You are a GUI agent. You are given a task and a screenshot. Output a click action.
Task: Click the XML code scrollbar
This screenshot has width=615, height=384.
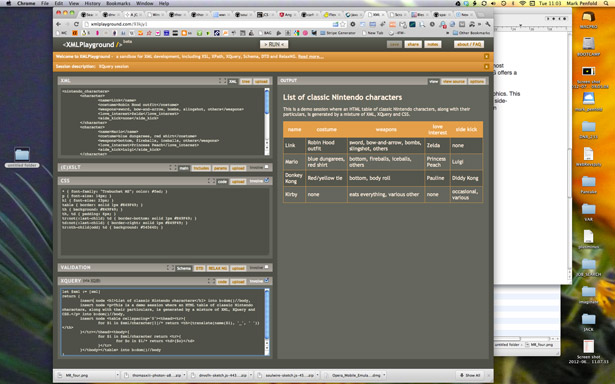[x=267, y=121]
